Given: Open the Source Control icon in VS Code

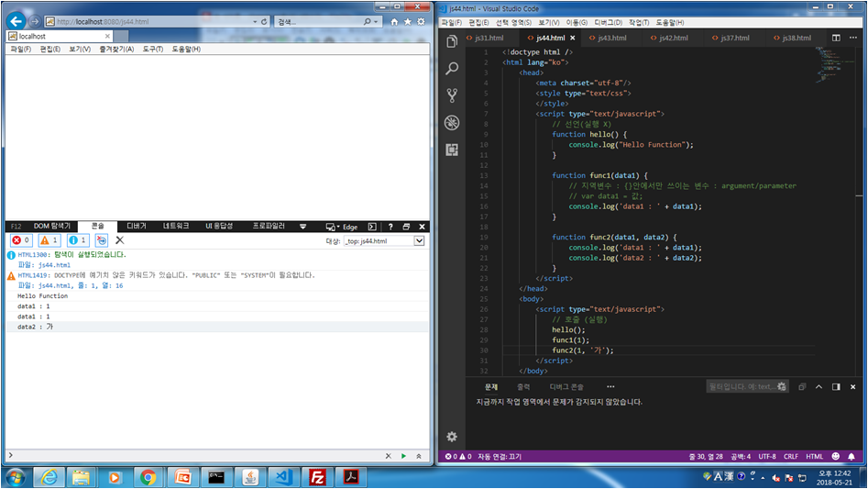Looking at the screenshot, I should point(452,95).
